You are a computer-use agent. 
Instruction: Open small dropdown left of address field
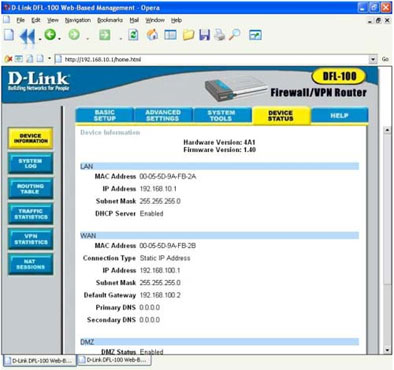coord(49,59)
